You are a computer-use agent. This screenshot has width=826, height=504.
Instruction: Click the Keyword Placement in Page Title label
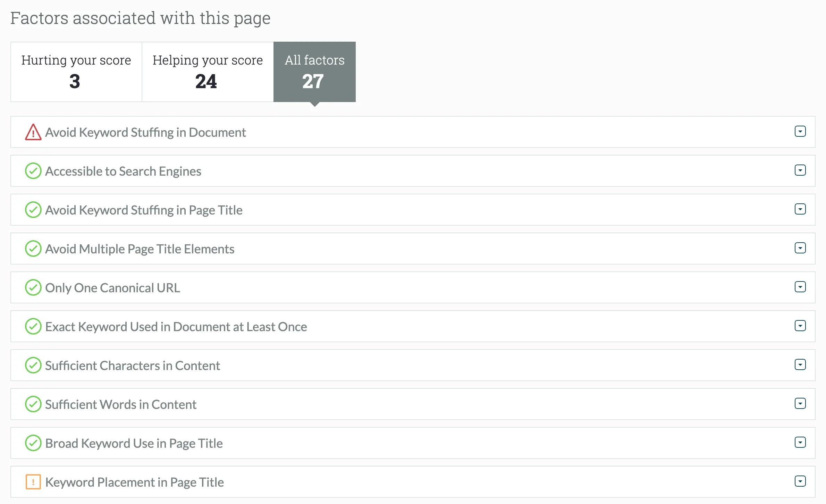pos(135,482)
